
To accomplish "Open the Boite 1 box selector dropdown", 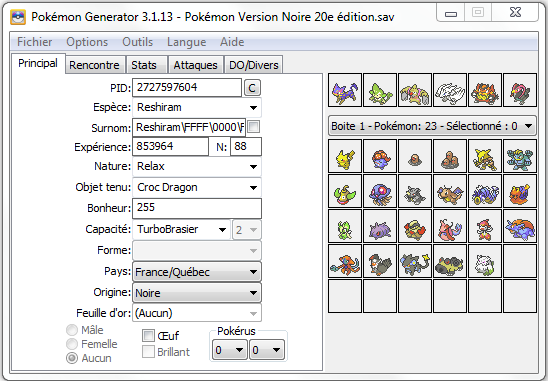I will pos(432,126).
